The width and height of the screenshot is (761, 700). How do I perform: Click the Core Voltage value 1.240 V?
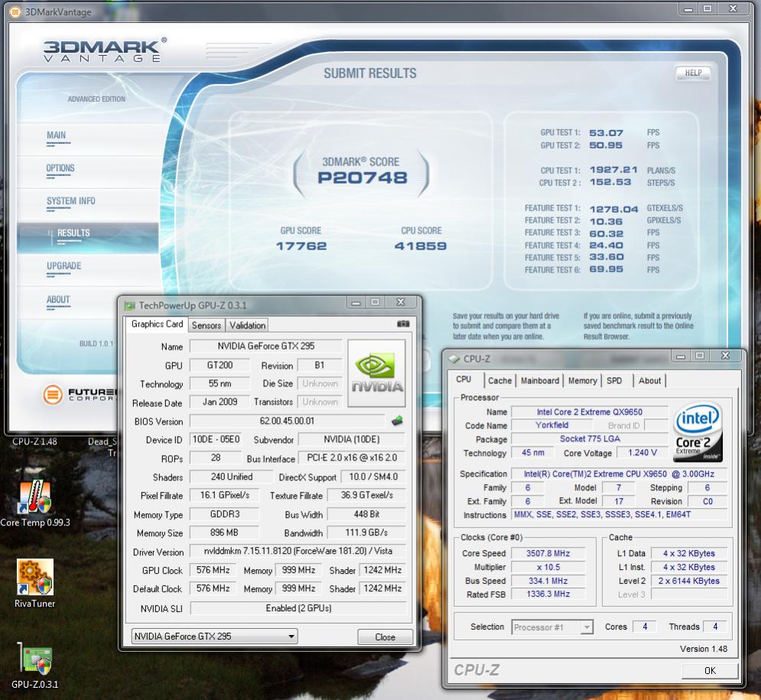642,452
